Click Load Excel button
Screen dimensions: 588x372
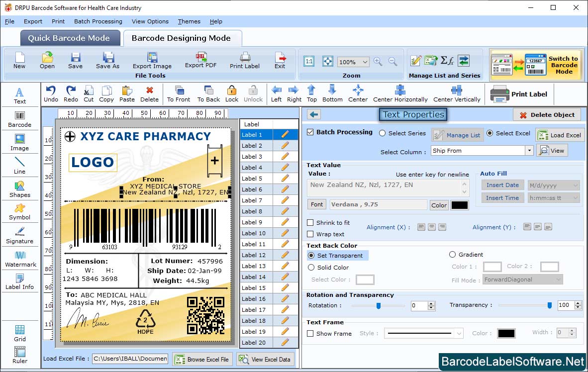pyautogui.click(x=560, y=135)
